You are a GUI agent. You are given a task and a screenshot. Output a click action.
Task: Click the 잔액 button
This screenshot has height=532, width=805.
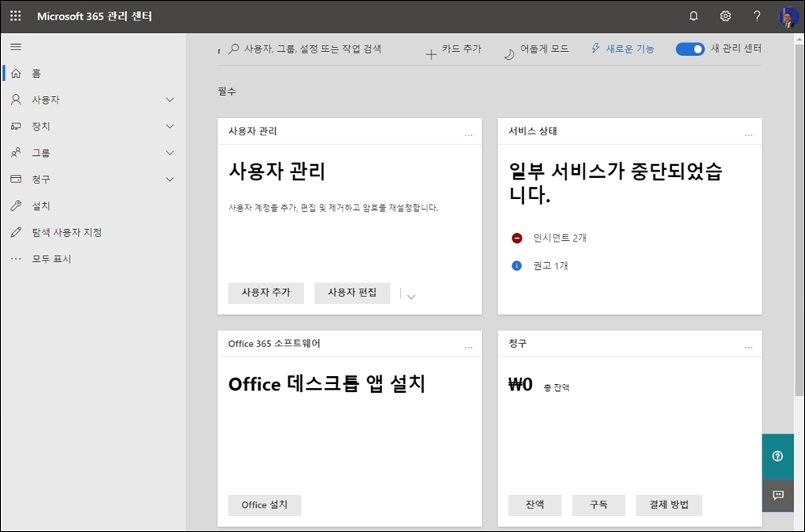tap(535, 504)
